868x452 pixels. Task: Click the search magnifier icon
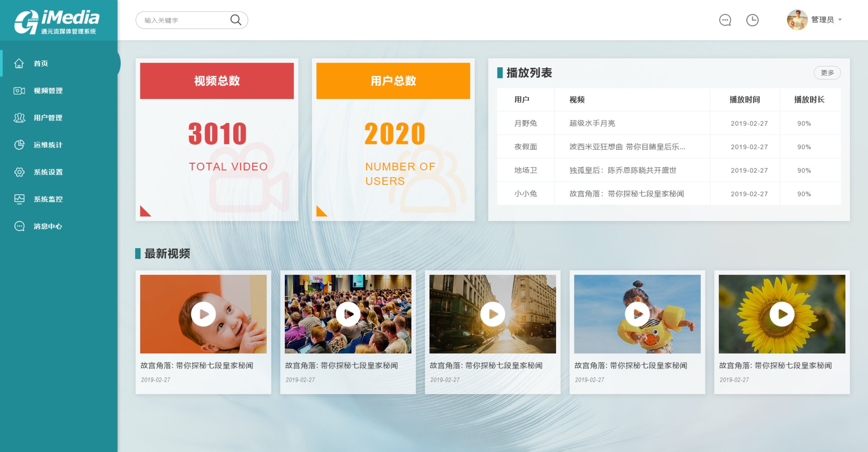(236, 20)
